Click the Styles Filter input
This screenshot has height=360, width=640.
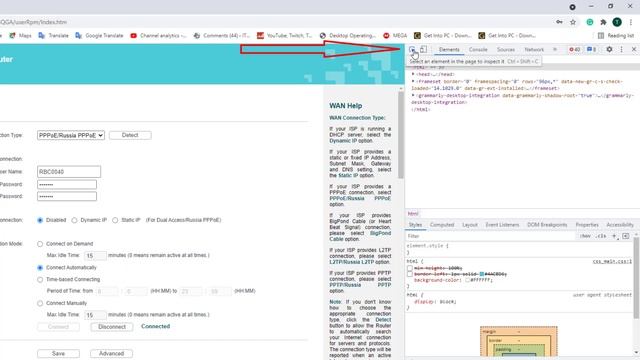[490, 236]
